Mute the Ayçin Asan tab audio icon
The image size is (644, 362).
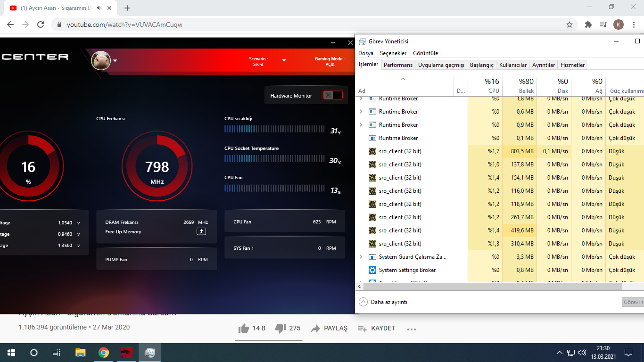pyautogui.click(x=99, y=8)
